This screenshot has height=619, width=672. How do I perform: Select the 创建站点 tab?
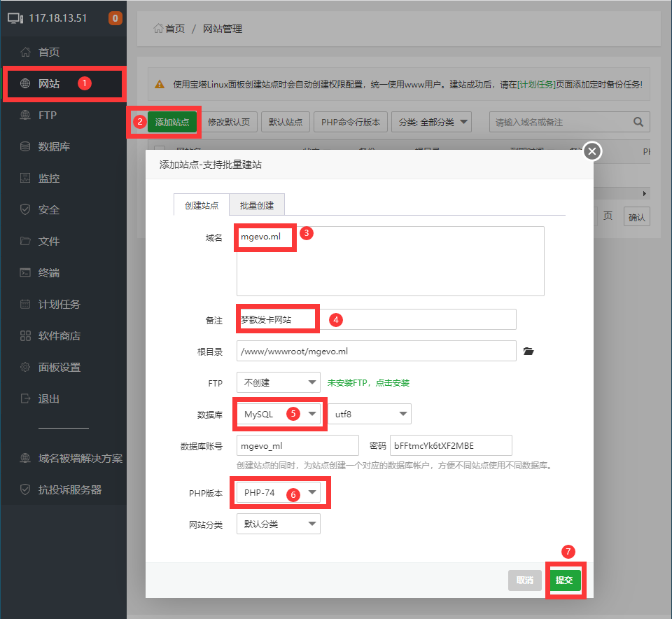point(202,205)
